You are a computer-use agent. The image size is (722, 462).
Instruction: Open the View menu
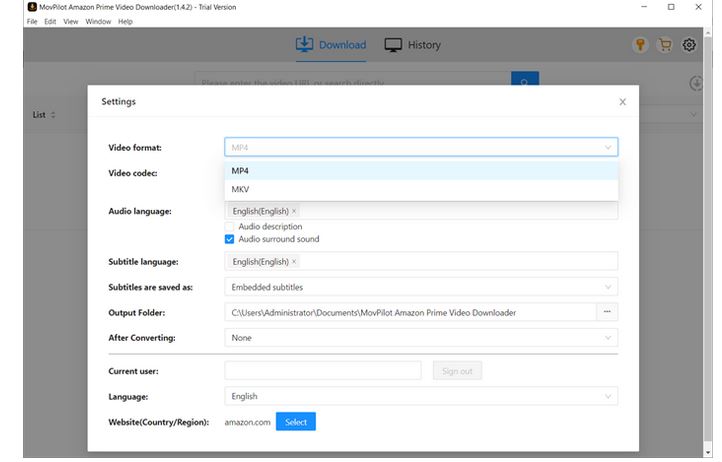coord(70,22)
